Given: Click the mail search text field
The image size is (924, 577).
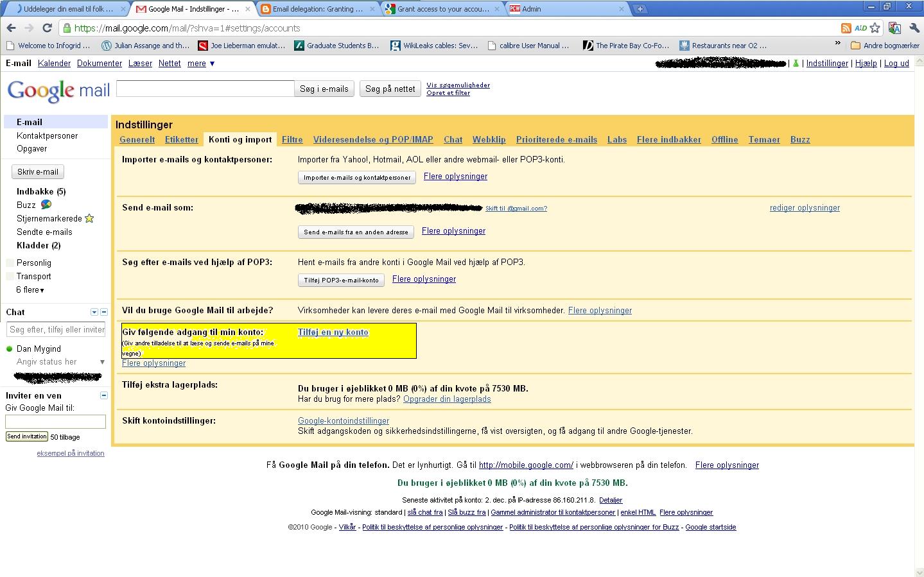Looking at the screenshot, I should point(205,89).
